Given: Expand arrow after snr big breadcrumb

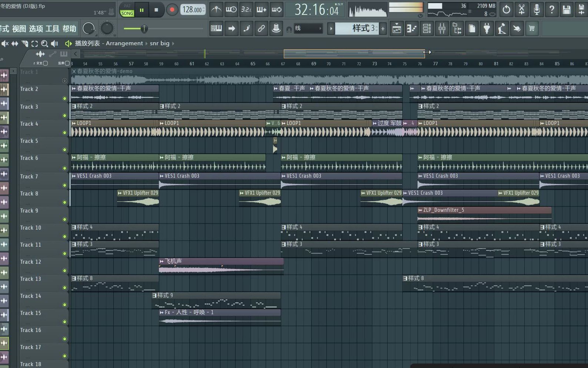Looking at the screenshot, I should (x=173, y=43).
